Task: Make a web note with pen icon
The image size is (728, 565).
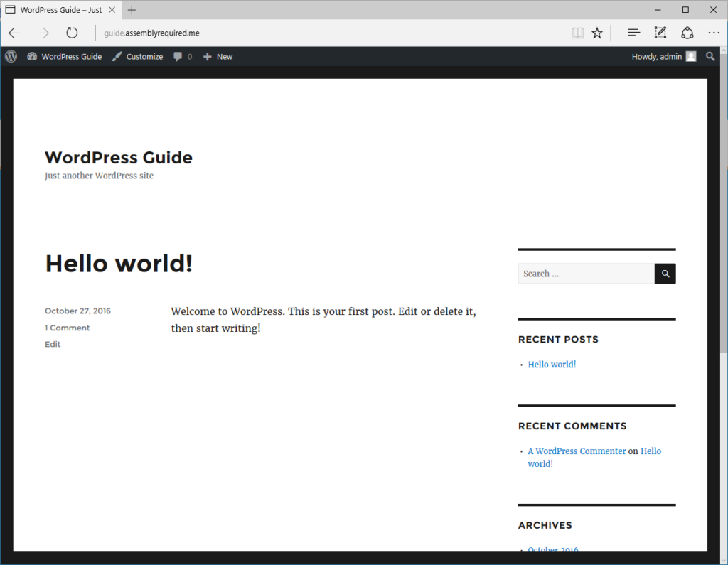Action: 660,33
